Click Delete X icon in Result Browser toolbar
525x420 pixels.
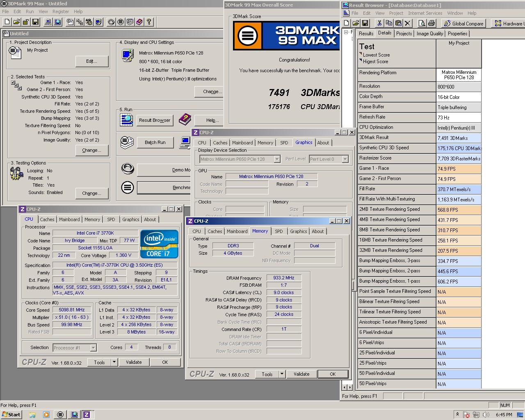coord(408,23)
